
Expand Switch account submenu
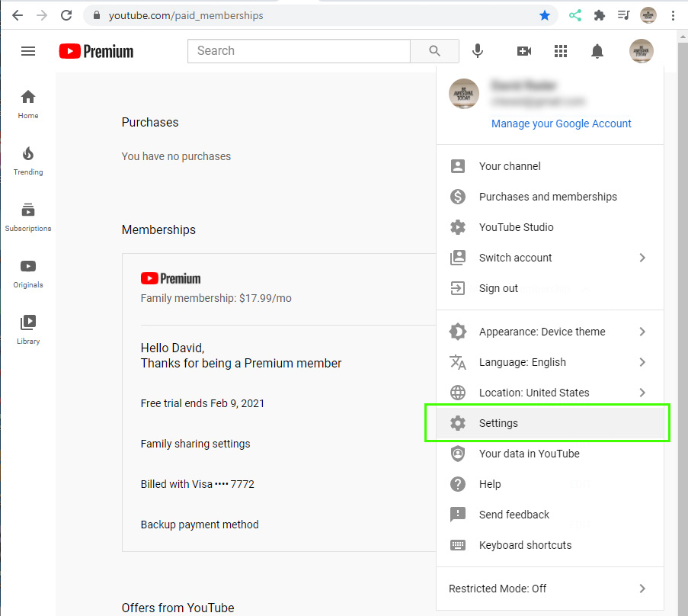pos(550,258)
